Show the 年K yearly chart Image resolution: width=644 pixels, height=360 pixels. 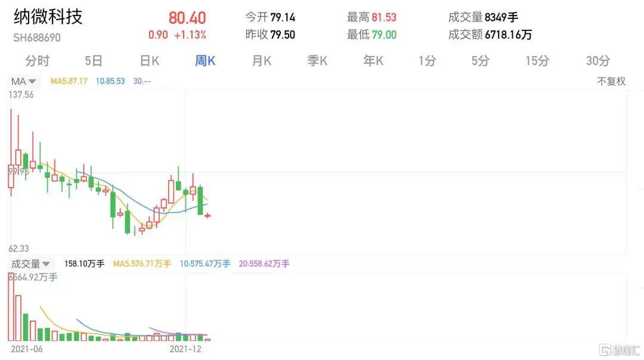click(x=373, y=61)
